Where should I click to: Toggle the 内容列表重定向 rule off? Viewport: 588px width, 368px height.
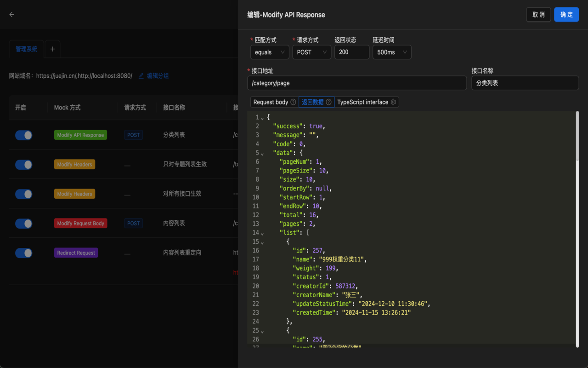point(23,253)
